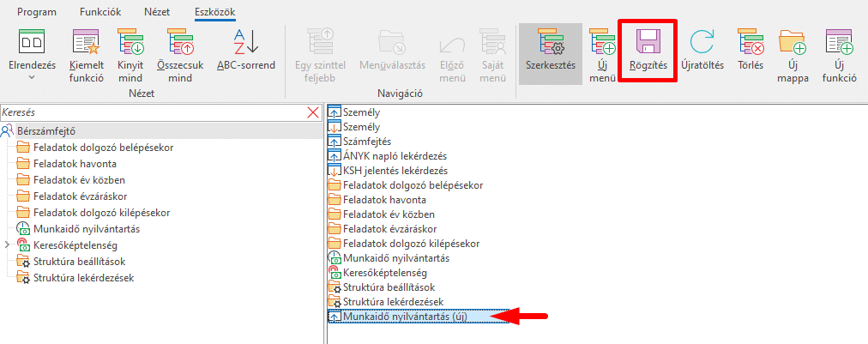
Task: Switch to the Funkciók tab
Action: click(x=100, y=12)
